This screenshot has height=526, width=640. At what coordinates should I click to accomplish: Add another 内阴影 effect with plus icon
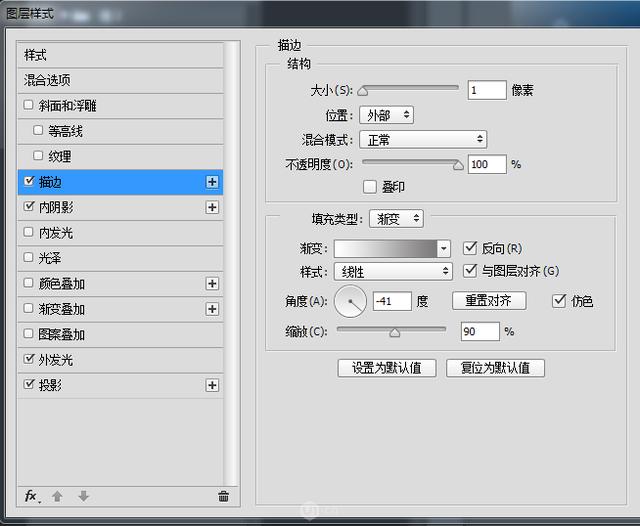pos(212,207)
